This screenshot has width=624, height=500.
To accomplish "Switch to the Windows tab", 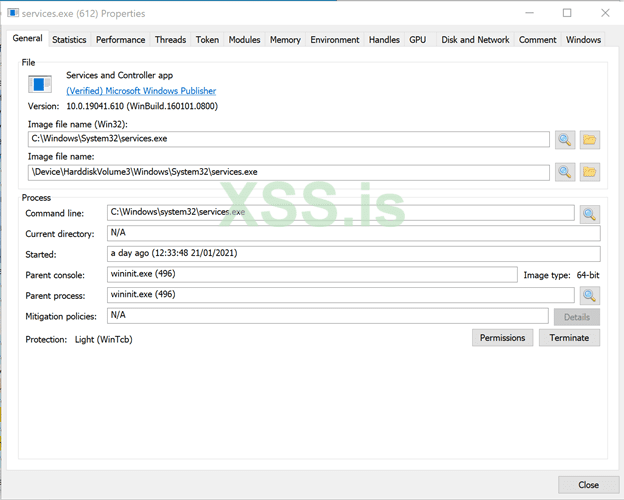I will tap(583, 40).
